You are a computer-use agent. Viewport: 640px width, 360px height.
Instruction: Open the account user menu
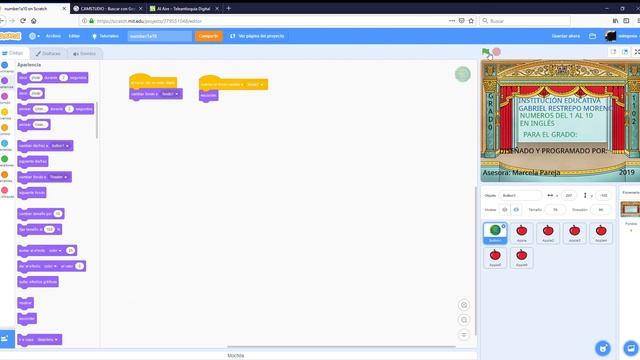tap(622, 36)
